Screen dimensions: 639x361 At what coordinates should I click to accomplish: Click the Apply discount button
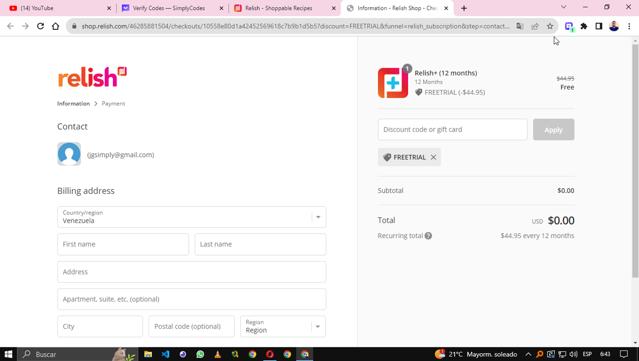553,130
